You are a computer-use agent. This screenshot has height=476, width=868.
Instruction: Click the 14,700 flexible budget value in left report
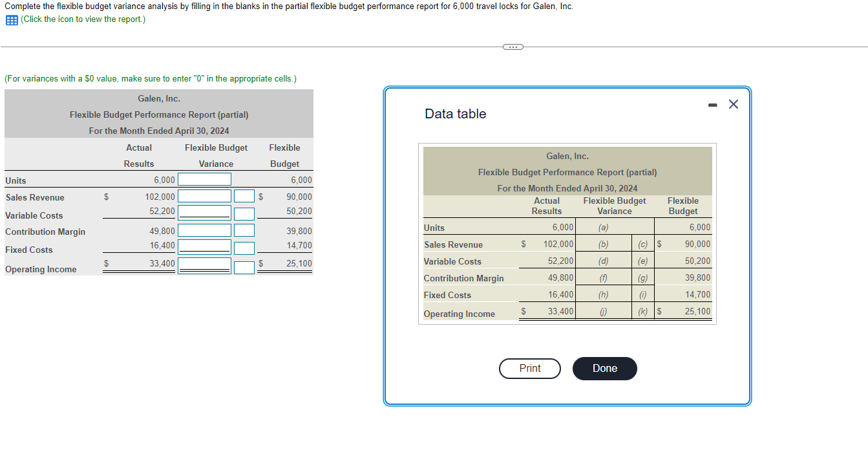(299, 246)
